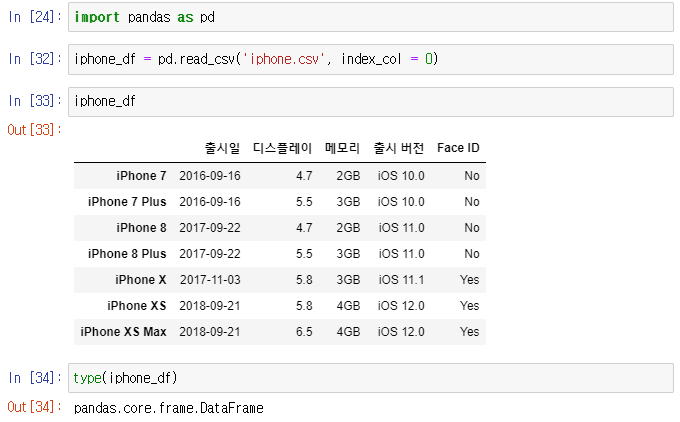Click the 메모리 column header

343,148
